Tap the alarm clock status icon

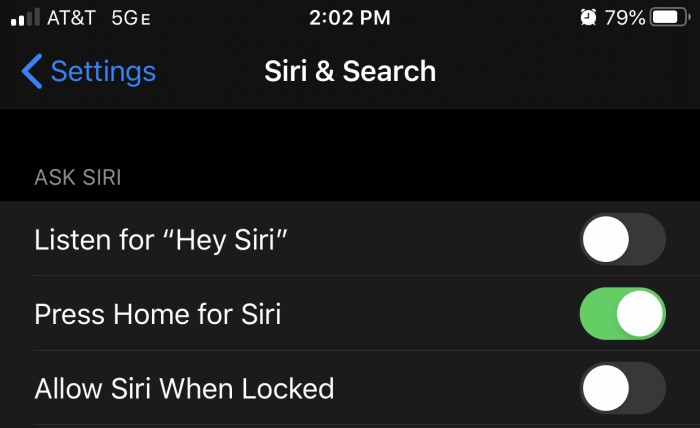588,17
